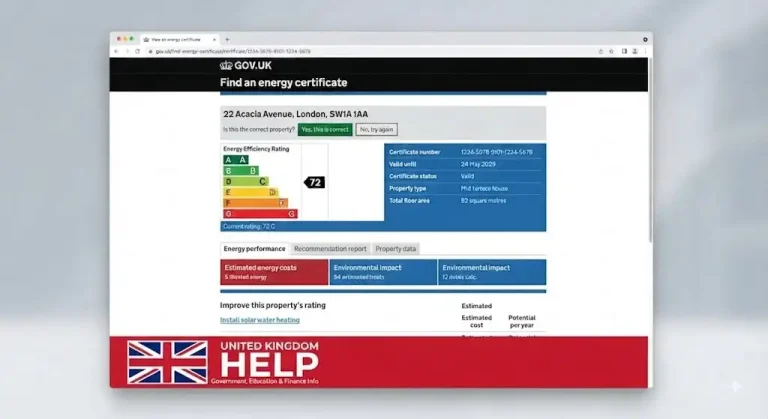The image size is (768, 419).
Task: Click the Yes, this is correct button
Action: tap(325, 129)
